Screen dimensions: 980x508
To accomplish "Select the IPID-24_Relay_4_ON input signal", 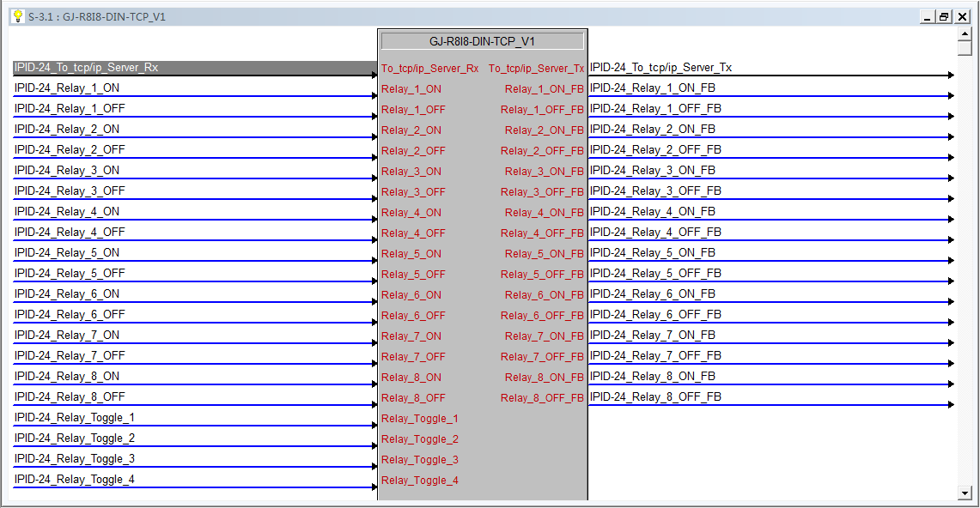I will (x=194, y=212).
